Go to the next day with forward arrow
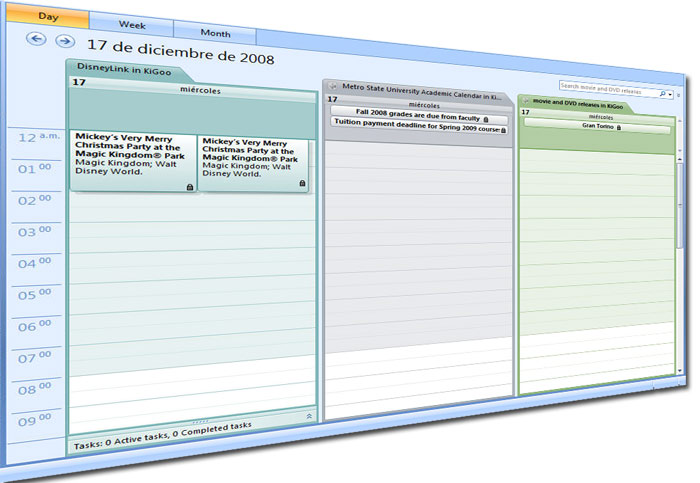 pyautogui.click(x=65, y=41)
